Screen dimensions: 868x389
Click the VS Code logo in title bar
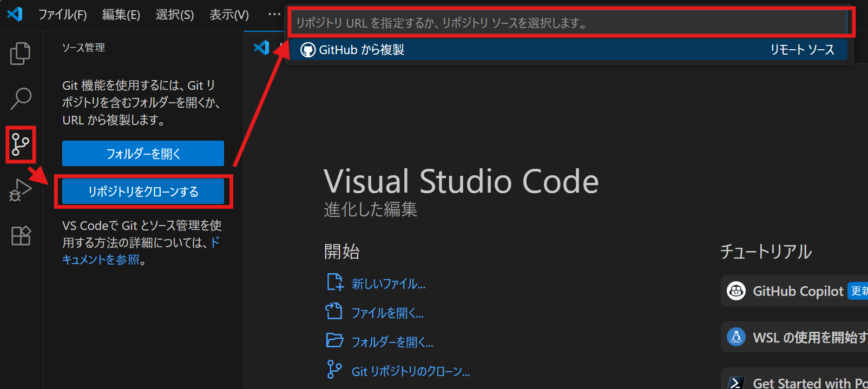[15, 14]
